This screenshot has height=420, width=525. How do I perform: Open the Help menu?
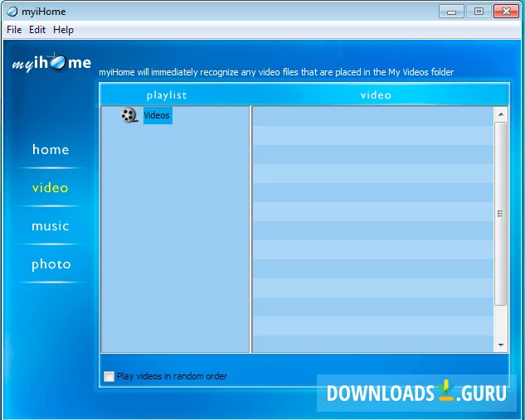[63, 30]
